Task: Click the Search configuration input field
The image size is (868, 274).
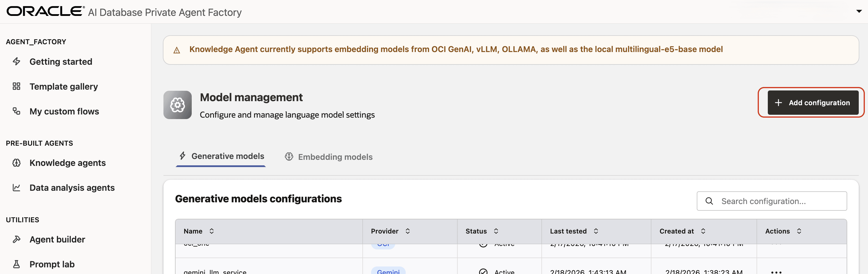Action: point(772,201)
